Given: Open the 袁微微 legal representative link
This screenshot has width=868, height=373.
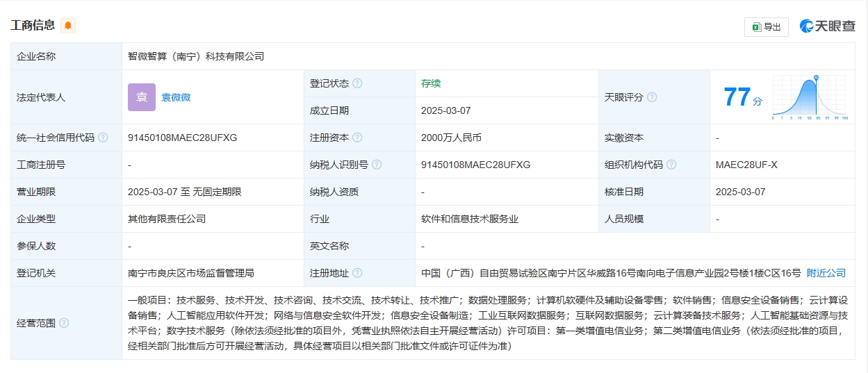Looking at the screenshot, I should click(x=176, y=97).
